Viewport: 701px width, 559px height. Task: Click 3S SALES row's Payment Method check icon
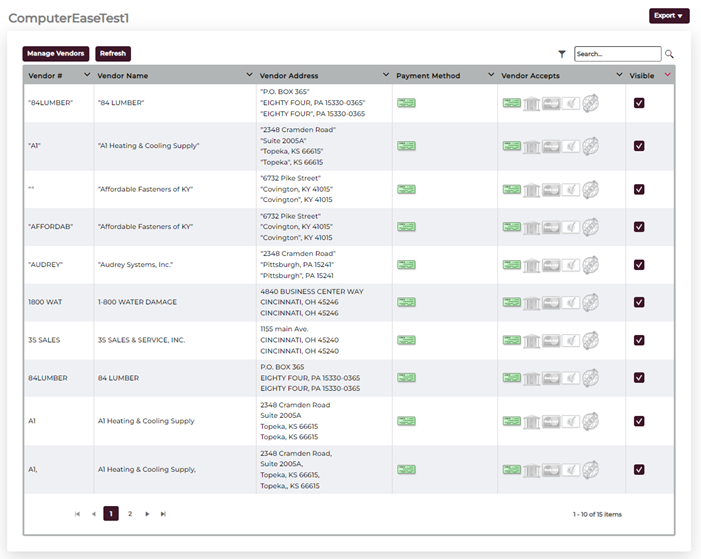(x=406, y=340)
